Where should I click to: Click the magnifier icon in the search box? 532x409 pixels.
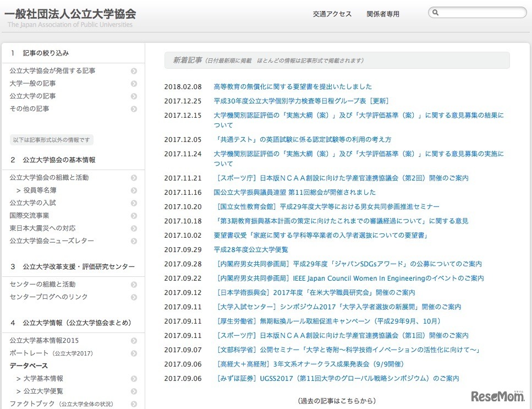point(435,12)
